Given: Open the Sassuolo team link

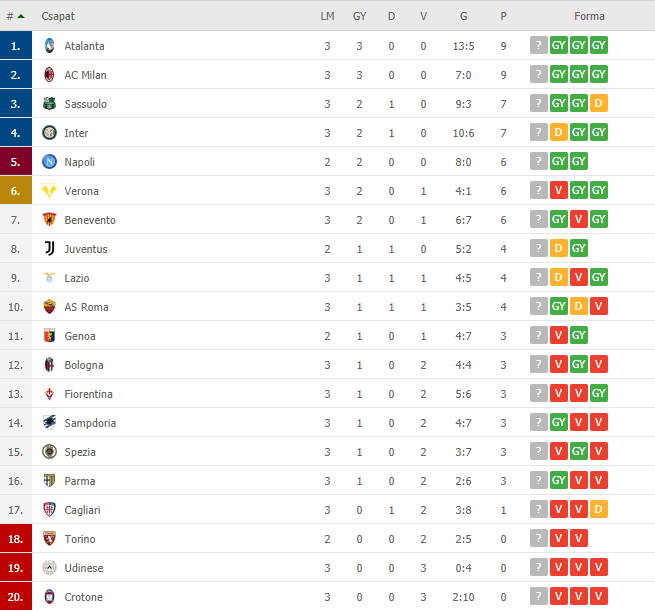Looking at the screenshot, I should tap(86, 104).
